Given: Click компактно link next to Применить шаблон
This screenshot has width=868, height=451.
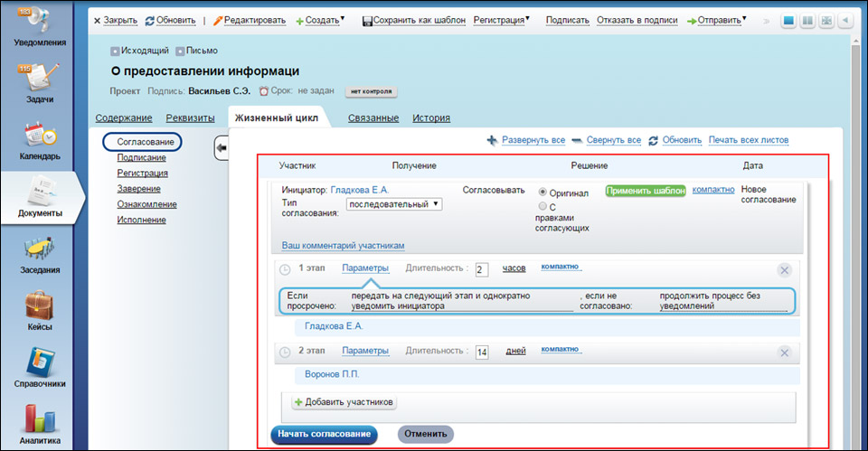Looking at the screenshot, I should (713, 189).
